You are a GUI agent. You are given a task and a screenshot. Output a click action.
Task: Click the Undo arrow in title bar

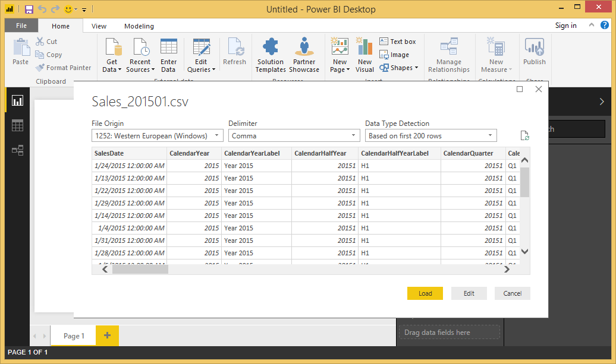tap(42, 9)
